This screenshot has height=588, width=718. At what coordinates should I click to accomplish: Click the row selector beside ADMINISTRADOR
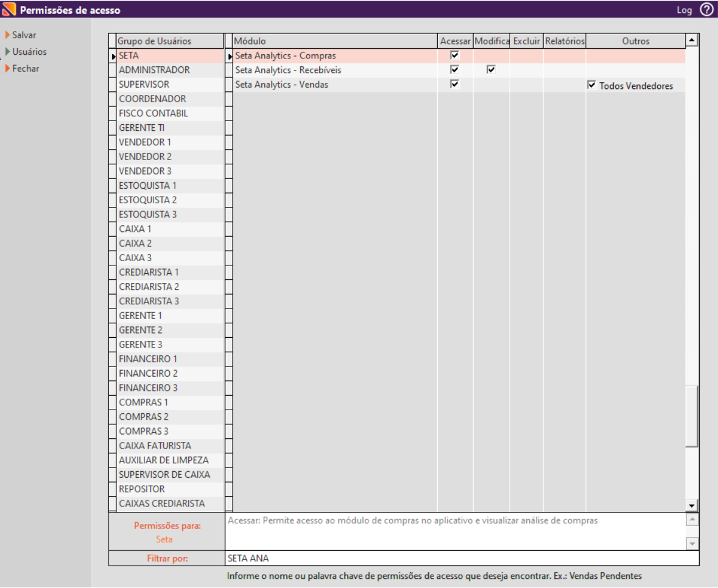(x=113, y=70)
